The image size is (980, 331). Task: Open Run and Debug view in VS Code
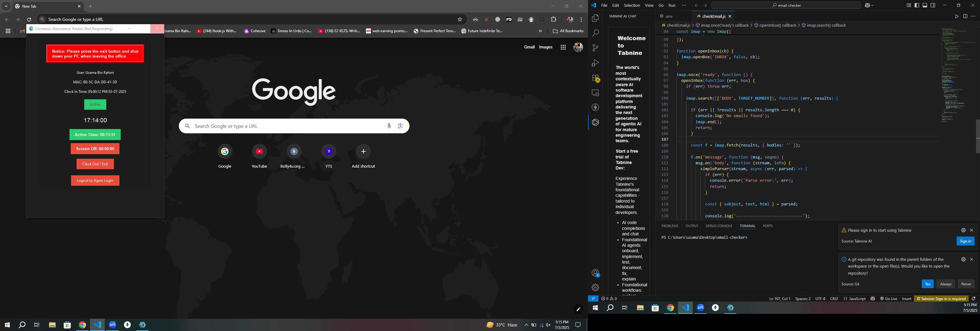(x=595, y=63)
